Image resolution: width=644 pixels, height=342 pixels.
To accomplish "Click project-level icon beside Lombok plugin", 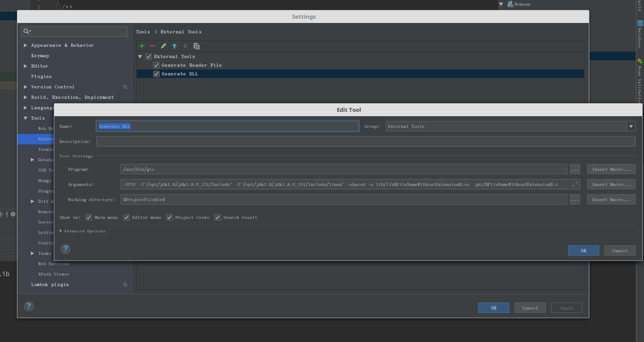I will 125,285.
